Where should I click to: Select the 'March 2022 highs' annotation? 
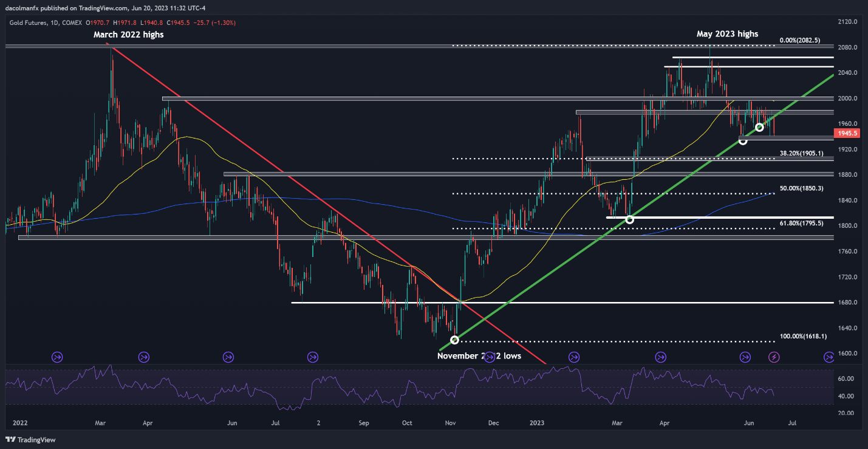pyautogui.click(x=128, y=35)
